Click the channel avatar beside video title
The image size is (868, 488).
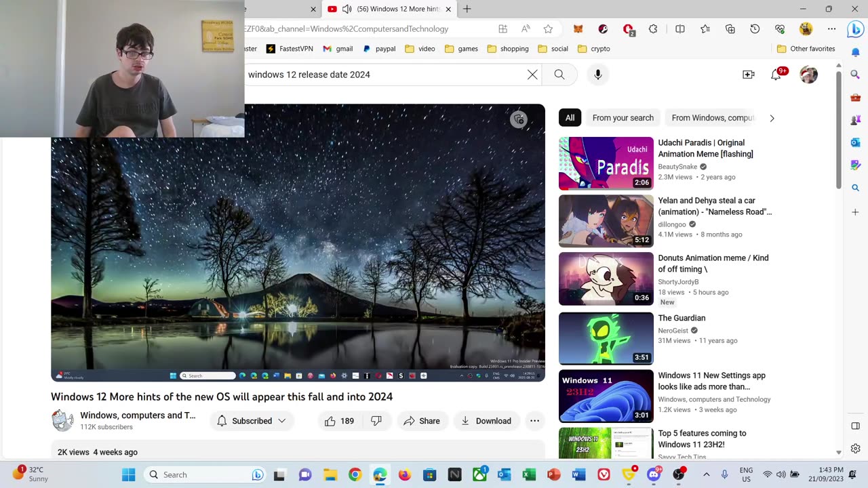pyautogui.click(x=62, y=421)
